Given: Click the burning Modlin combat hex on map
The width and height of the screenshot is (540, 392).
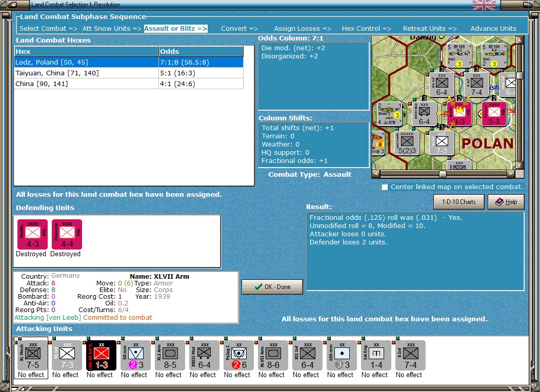Looking at the screenshot, I should pyautogui.click(x=459, y=114).
